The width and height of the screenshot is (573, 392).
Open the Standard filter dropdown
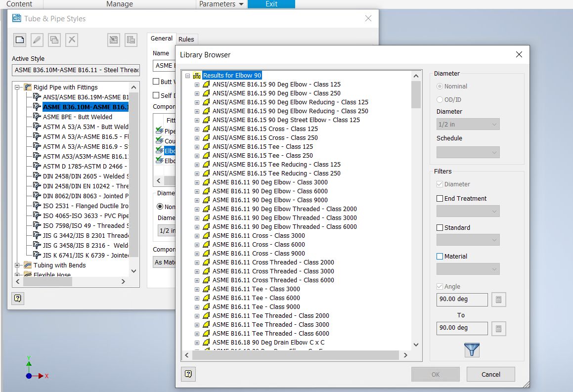tap(468, 240)
